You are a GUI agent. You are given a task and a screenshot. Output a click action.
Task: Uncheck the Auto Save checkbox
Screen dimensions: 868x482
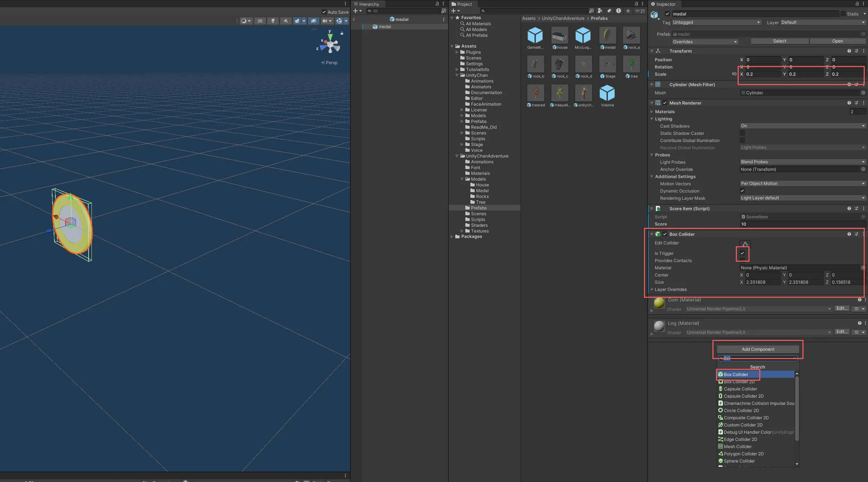click(x=324, y=12)
